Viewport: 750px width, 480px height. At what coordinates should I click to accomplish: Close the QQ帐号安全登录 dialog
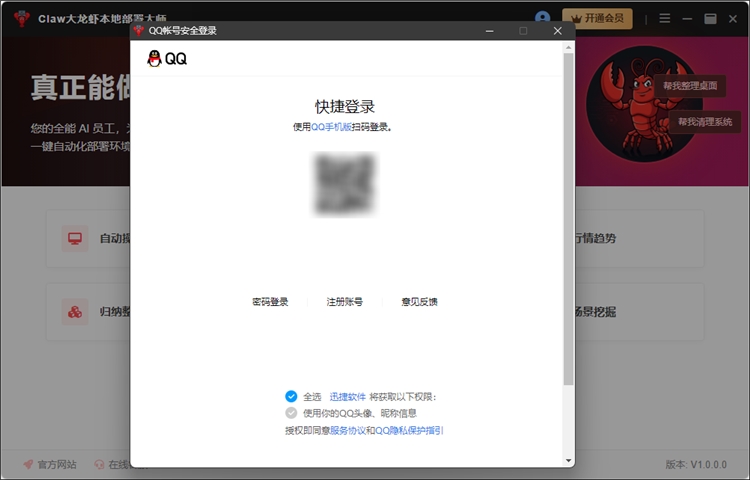[x=558, y=31]
